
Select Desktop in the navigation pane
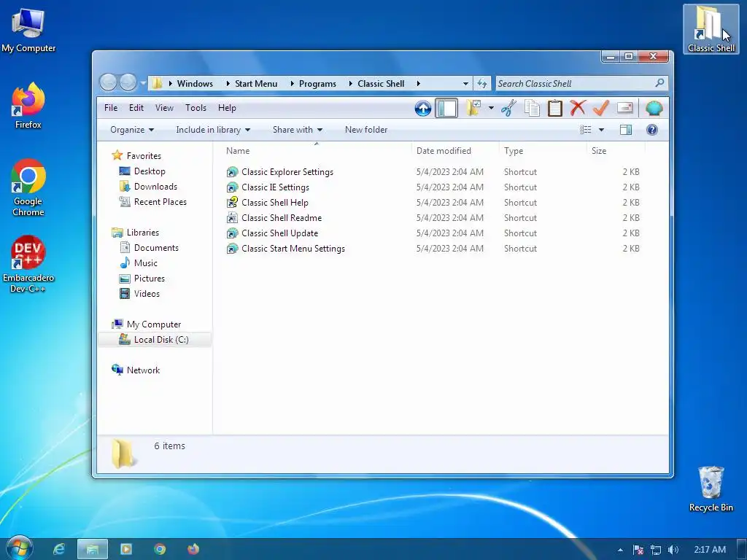149,171
